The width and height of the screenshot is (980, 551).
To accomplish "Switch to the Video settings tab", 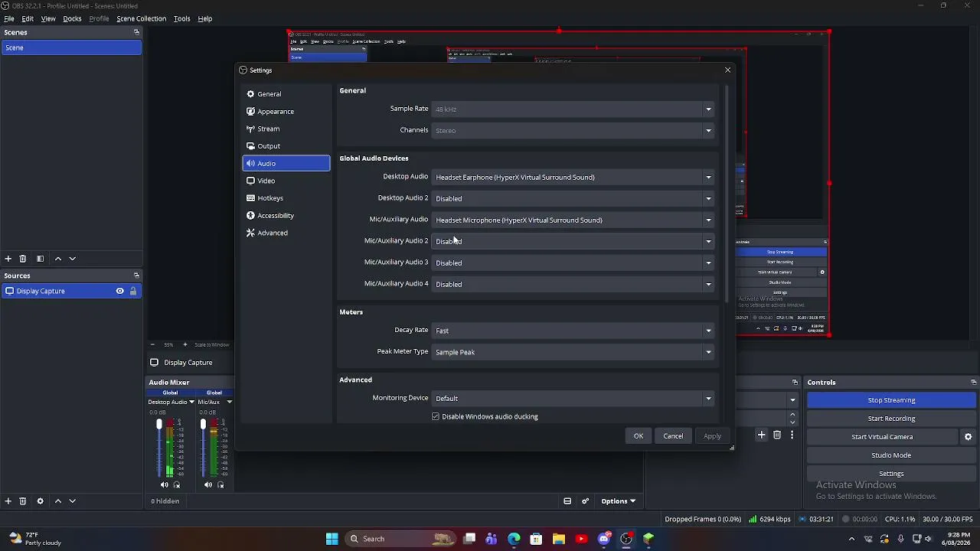I will [286, 181].
